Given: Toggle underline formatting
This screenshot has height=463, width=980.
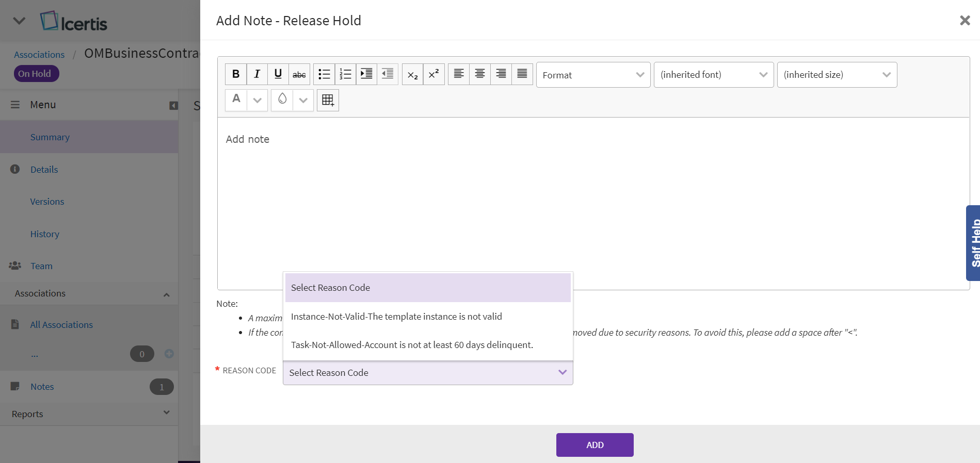Looking at the screenshot, I should coord(278,74).
